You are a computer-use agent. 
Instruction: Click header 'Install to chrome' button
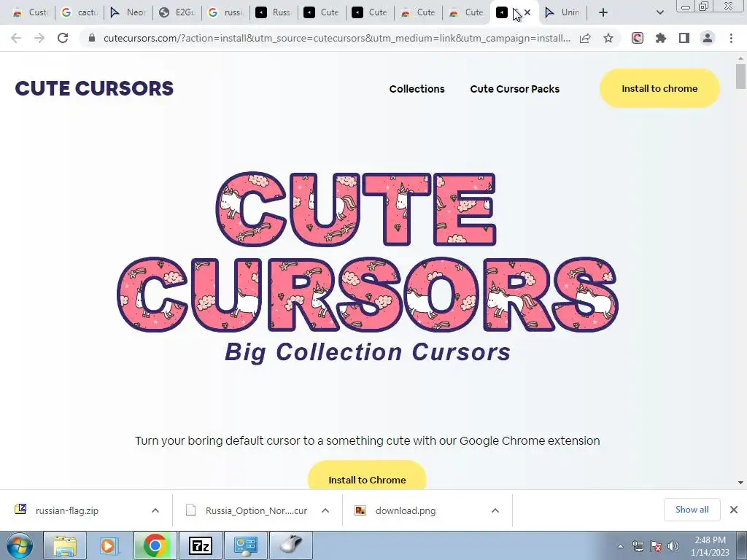659,88
